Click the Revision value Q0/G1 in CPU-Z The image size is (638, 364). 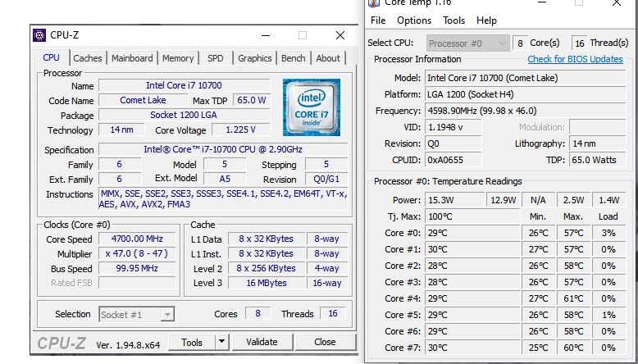(326, 179)
